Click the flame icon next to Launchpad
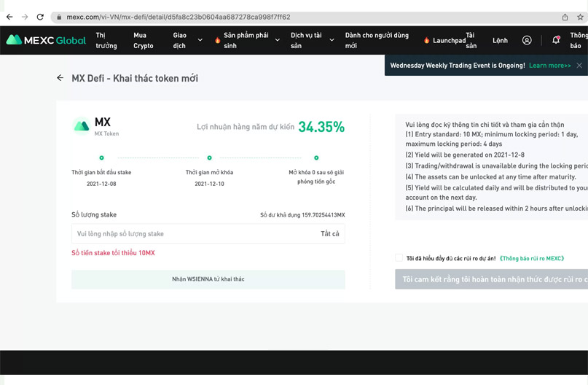Viewport: 588px width, 385px height. tap(426, 40)
